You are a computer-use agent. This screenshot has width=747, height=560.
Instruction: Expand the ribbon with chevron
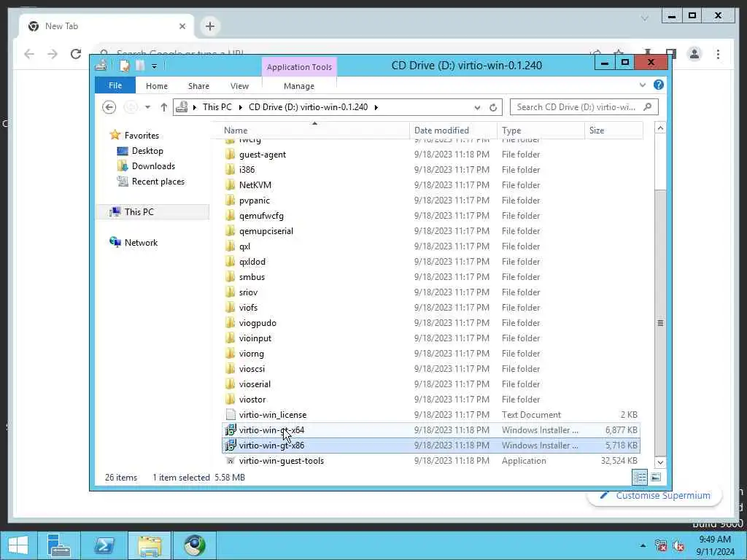click(x=642, y=85)
